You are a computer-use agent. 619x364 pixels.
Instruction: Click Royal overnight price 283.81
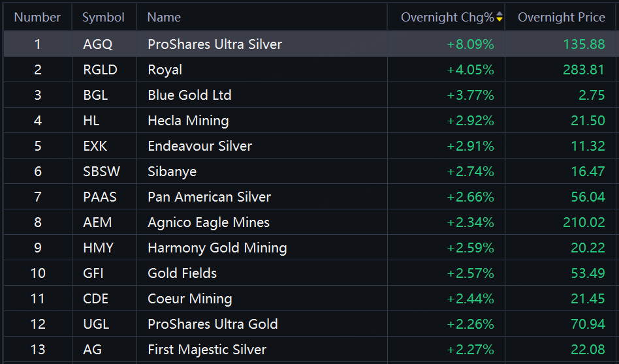point(584,70)
